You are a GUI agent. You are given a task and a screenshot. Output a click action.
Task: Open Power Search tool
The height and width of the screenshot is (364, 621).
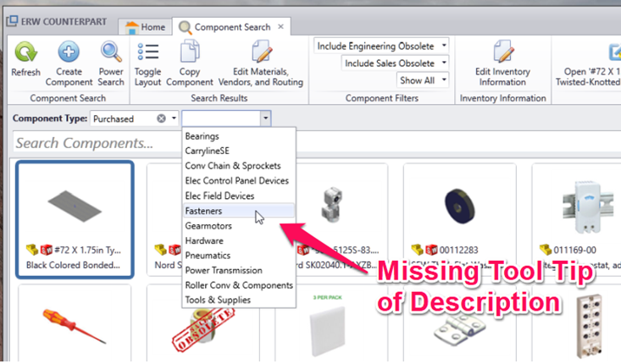tap(111, 53)
